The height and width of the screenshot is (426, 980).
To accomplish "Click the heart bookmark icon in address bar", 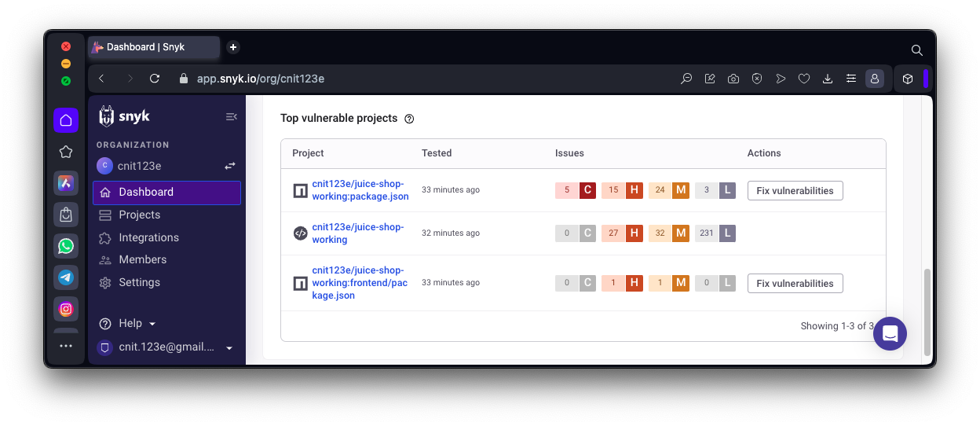I will tap(803, 79).
